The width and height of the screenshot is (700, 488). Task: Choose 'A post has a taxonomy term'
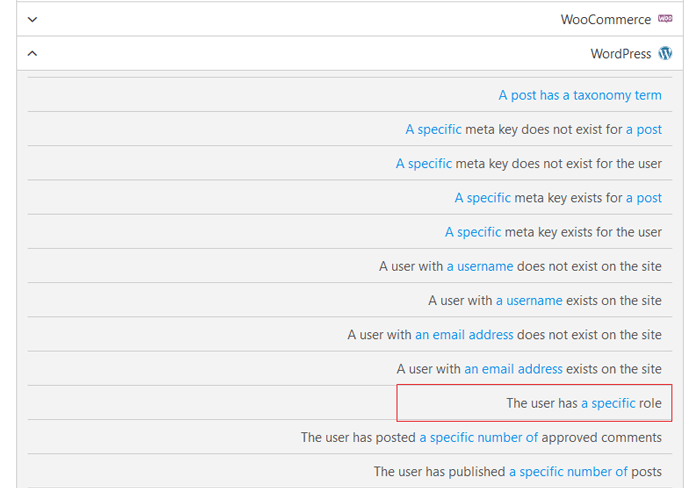point(580,95)
